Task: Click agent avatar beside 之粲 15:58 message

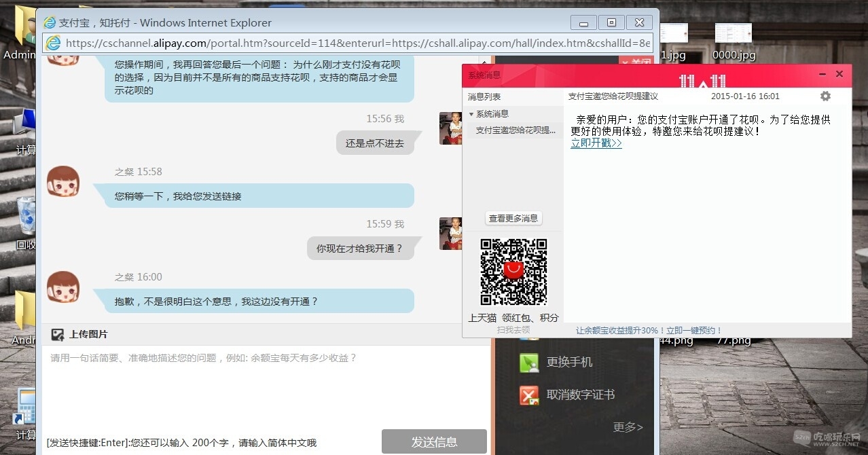Action: click(x=63, y=182)
